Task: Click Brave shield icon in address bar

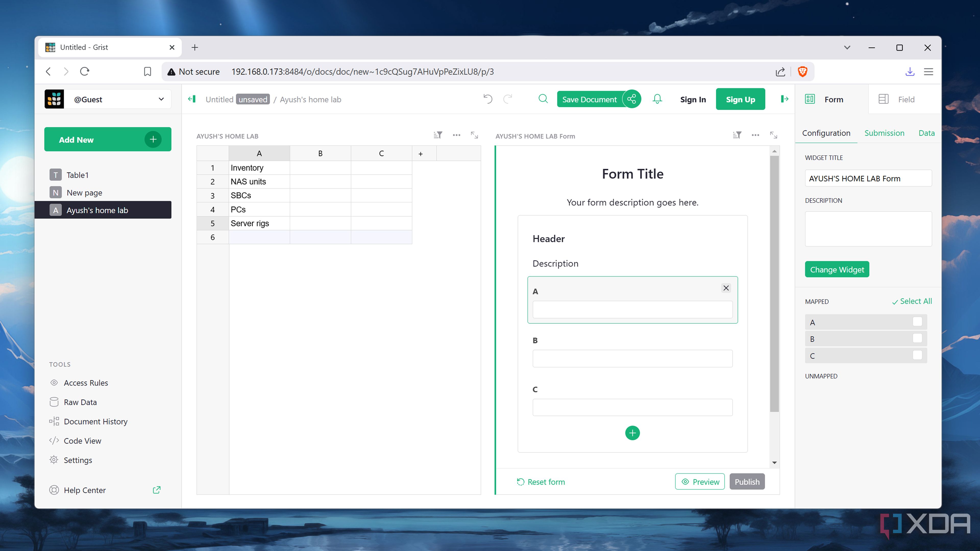Action: tap(802, 71)
